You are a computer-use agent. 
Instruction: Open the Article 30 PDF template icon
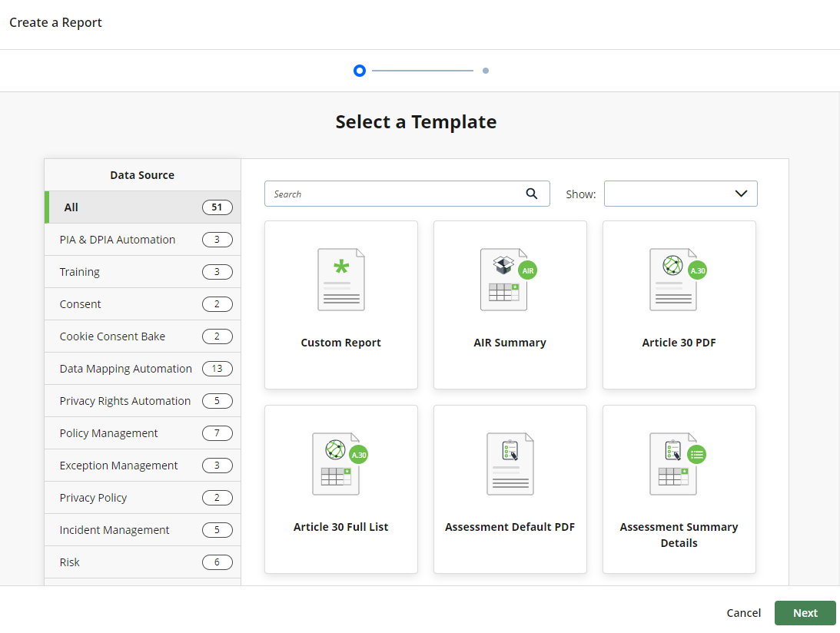(672, 280)
